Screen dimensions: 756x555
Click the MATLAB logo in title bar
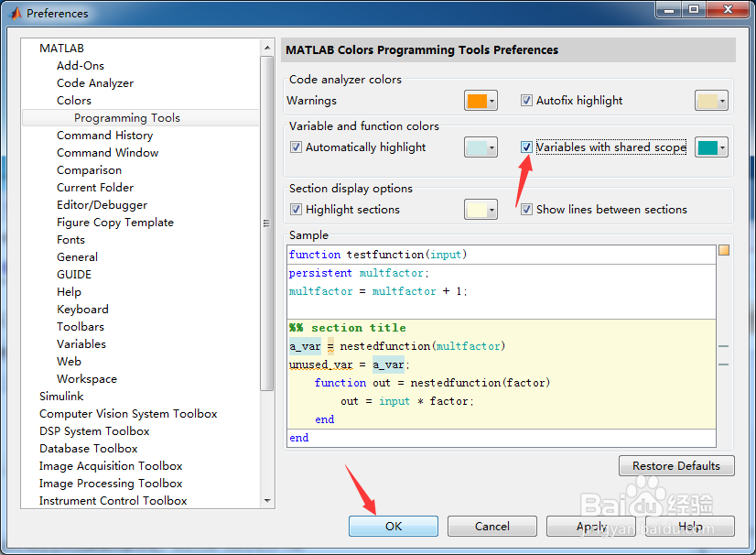[16, 13]
